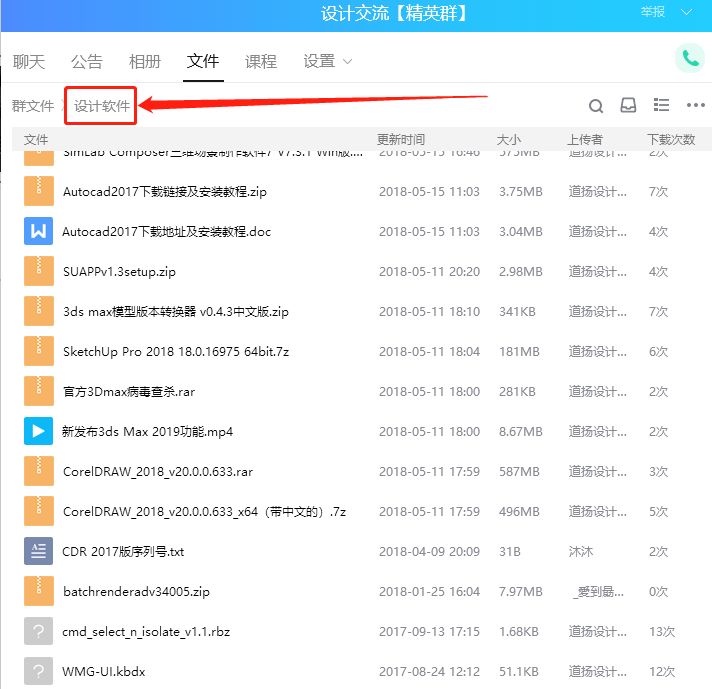712x689 pixels.
Task: Click the 举报 report link
Action: [x=653, y=12]
